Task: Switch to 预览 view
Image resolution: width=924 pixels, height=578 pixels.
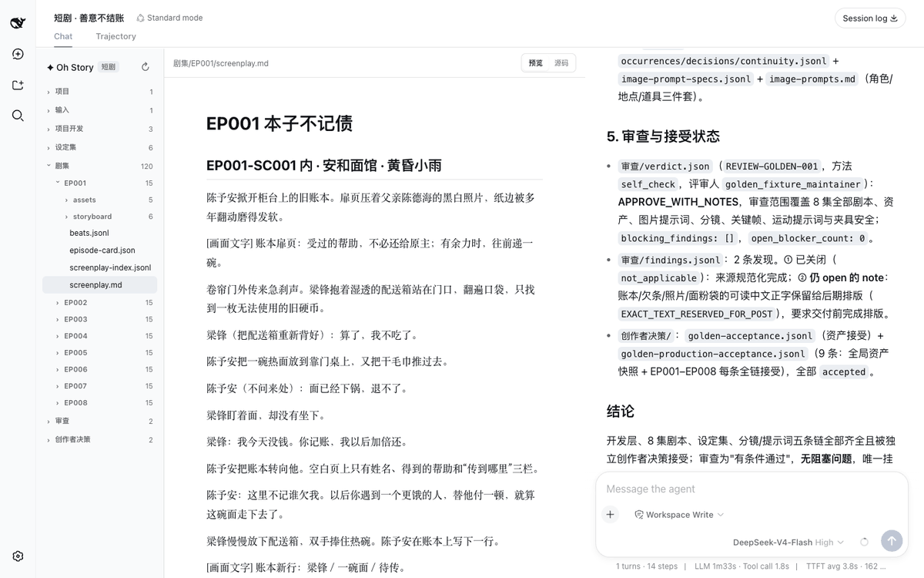Action: (x=536, y=63)
